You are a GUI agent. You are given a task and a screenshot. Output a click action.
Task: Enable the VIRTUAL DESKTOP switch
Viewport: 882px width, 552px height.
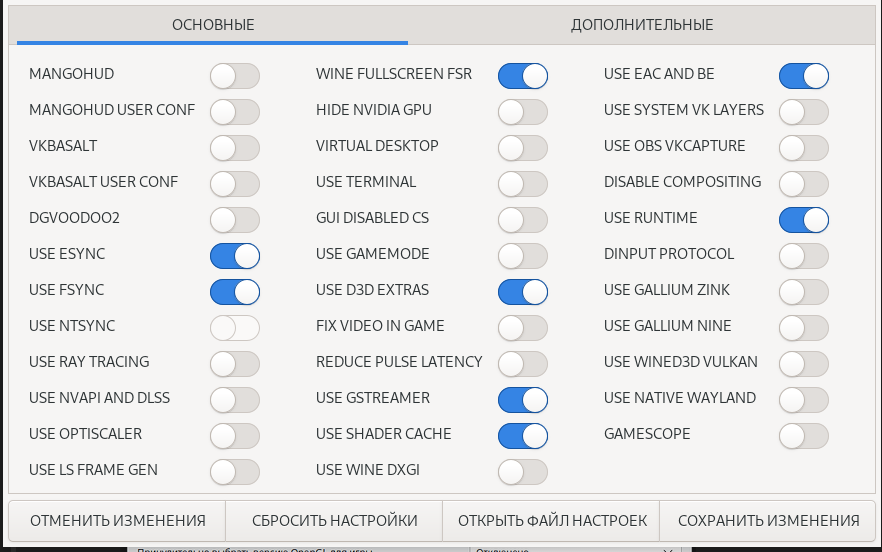click(x=523, y=147)
